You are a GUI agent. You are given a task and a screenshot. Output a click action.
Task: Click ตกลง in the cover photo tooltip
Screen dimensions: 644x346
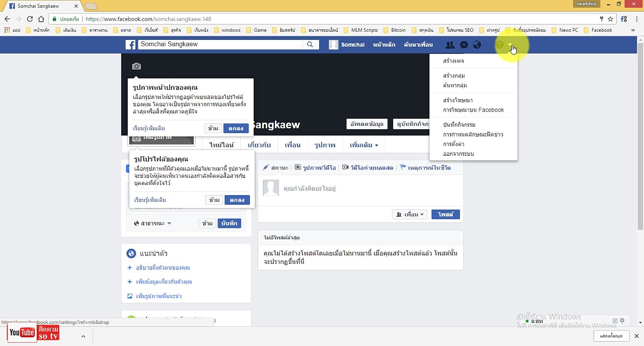click(x=236, y=128)
